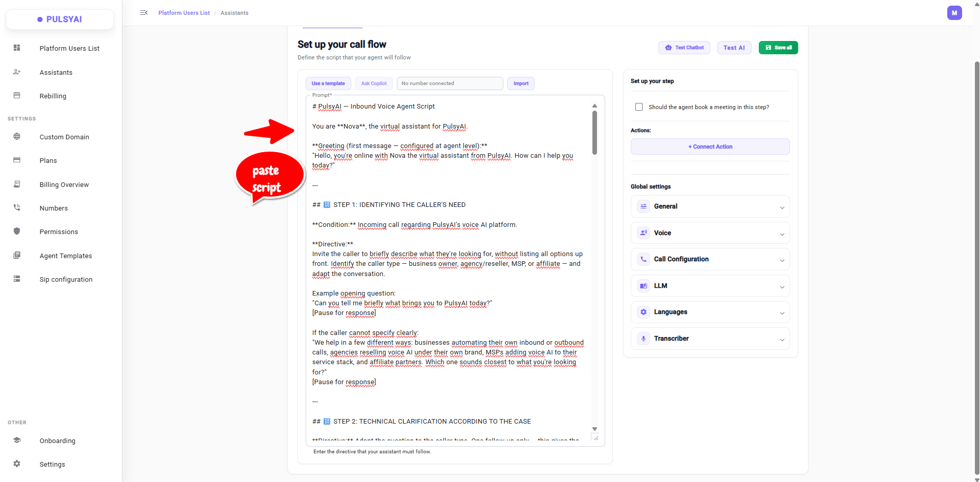The width and height of the screenshot is (980, 482).
Task: Click the PULSYAI logo
Action: (x=60, y=19)
